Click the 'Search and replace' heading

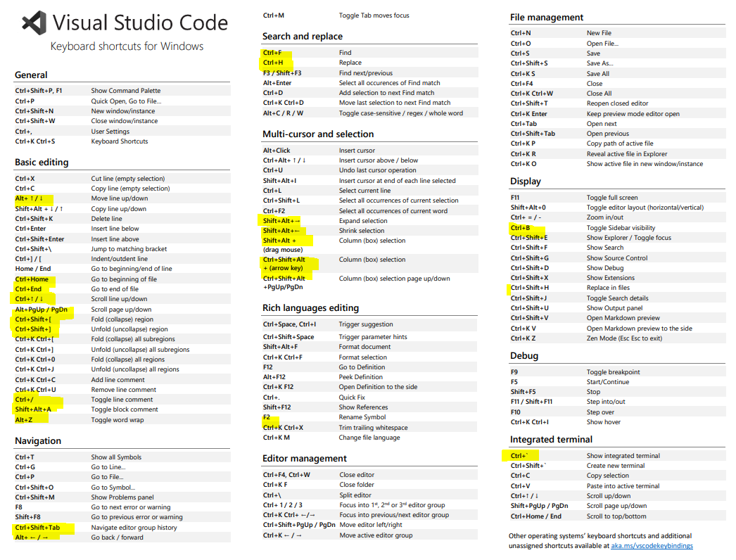pos(303,36)
